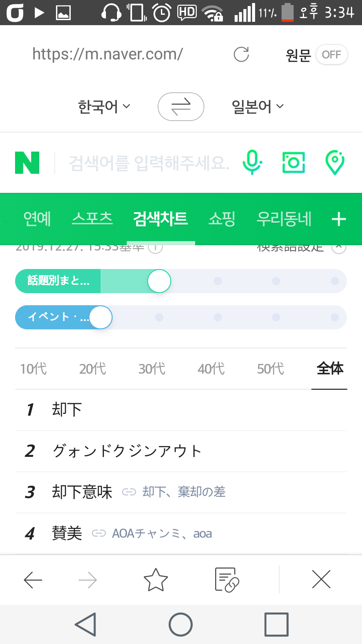
Task: Bookmark this page with star icon
Action: click(156, 580)
